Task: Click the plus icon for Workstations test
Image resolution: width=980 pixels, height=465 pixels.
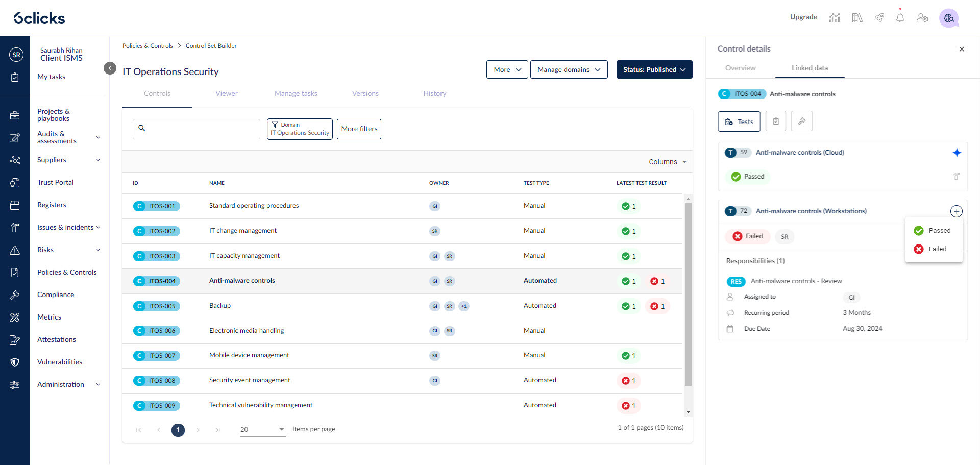Action: pyautogui.click(x=956, y=211)
